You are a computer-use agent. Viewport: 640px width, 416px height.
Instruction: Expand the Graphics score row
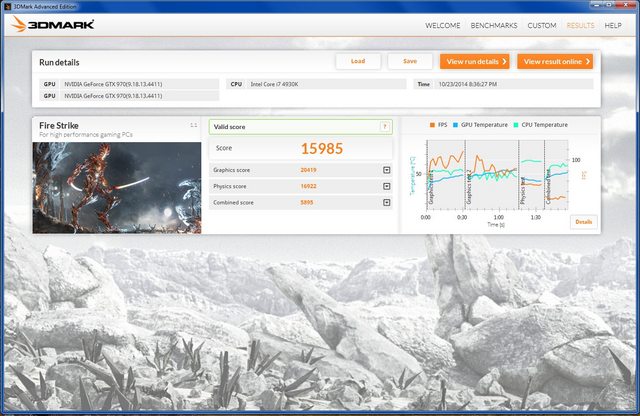387,170
